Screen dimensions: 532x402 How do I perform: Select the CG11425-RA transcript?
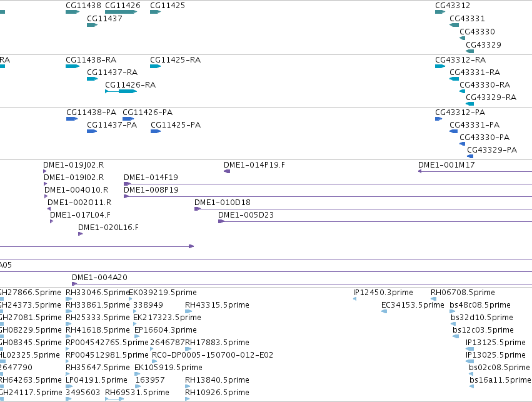tap(155, 66)
